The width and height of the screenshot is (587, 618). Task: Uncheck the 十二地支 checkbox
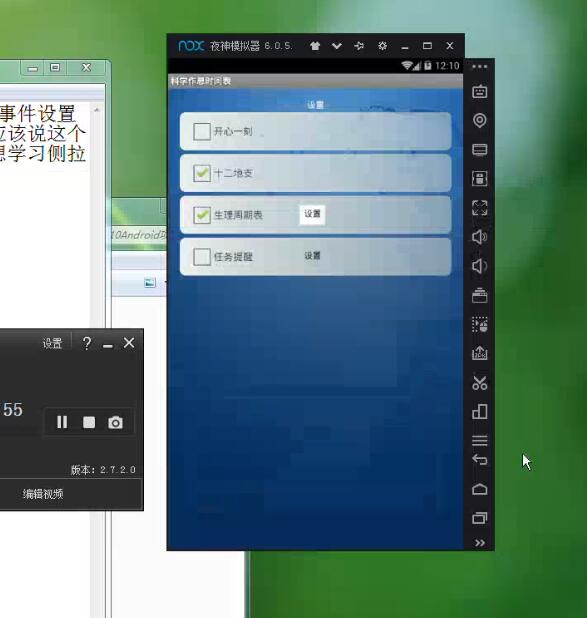click(x=202, y=173)
